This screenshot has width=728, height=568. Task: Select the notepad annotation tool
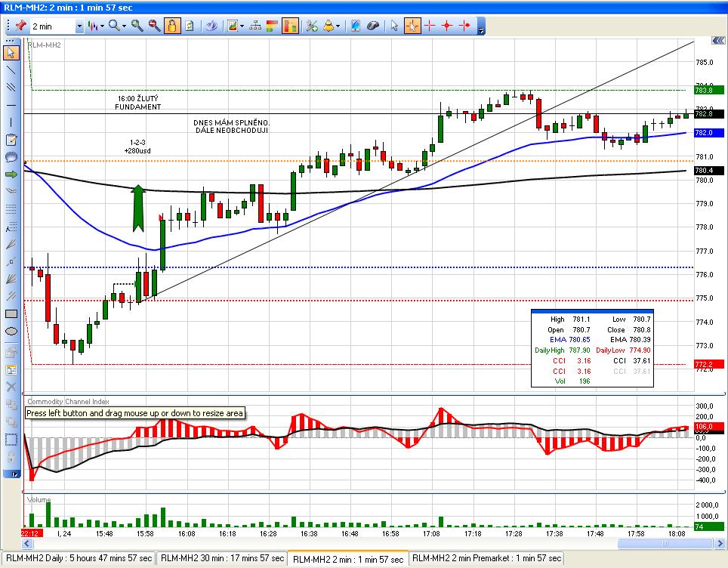[11, 139]
